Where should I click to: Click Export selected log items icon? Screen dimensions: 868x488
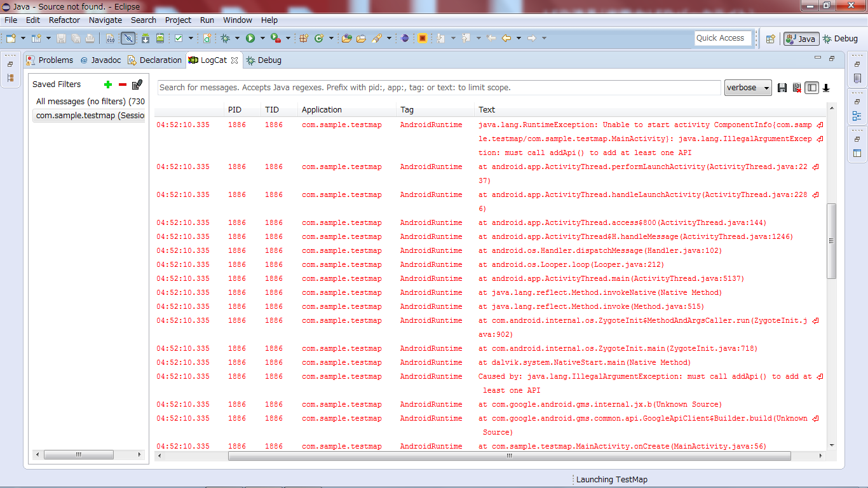(782, 88)
